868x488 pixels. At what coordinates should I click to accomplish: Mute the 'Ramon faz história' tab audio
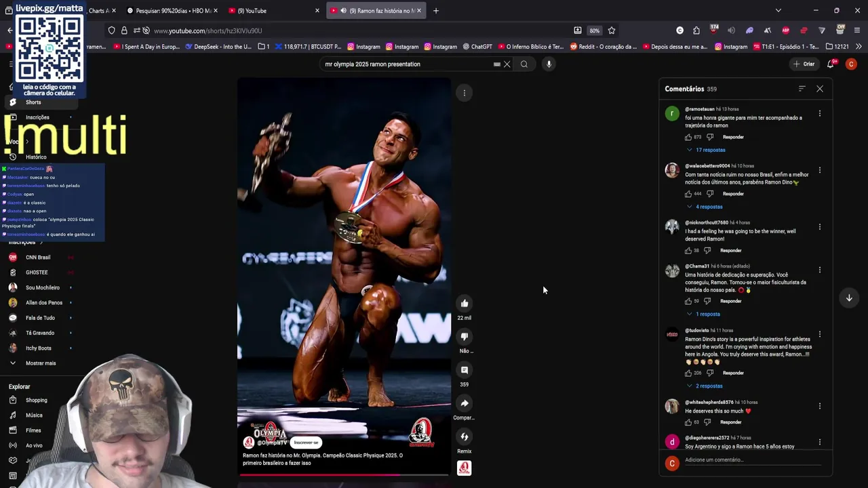tap(343, 11)
